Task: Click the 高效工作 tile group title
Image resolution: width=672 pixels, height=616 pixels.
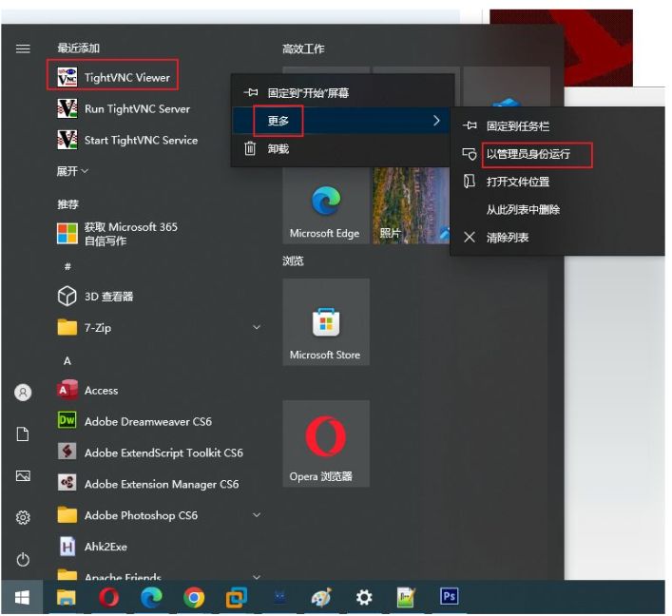Action: (303, 48)
